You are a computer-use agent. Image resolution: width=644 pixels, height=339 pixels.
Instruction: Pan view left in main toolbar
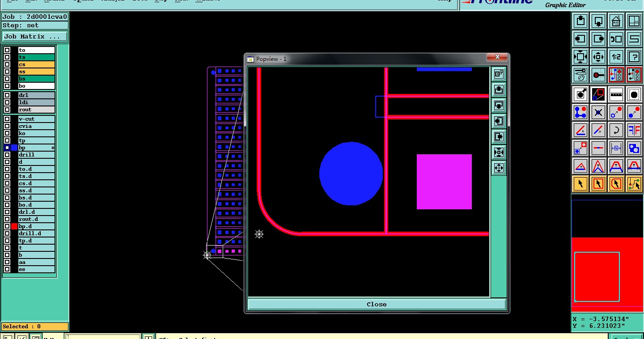(580, 39)
